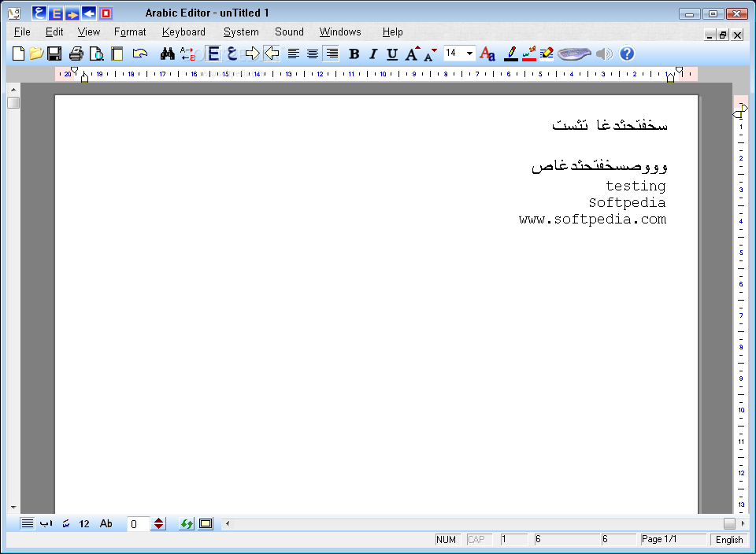
Task: Click the spacing value field showing 0
Action: coord(137,523)
